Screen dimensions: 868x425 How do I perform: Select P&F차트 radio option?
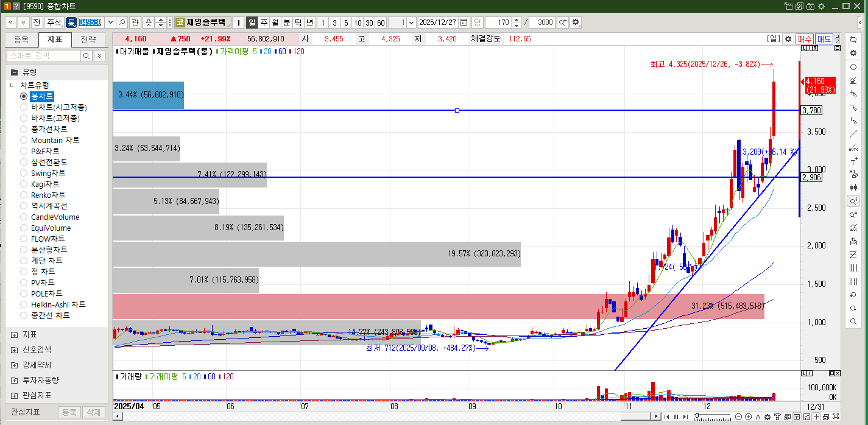[24, 151]
